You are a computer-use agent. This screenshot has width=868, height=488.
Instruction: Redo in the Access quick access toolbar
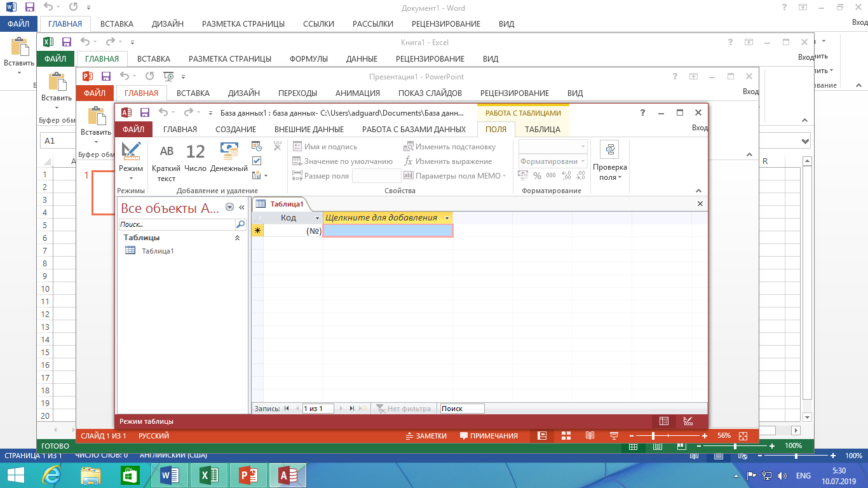[x=188, y=112]
